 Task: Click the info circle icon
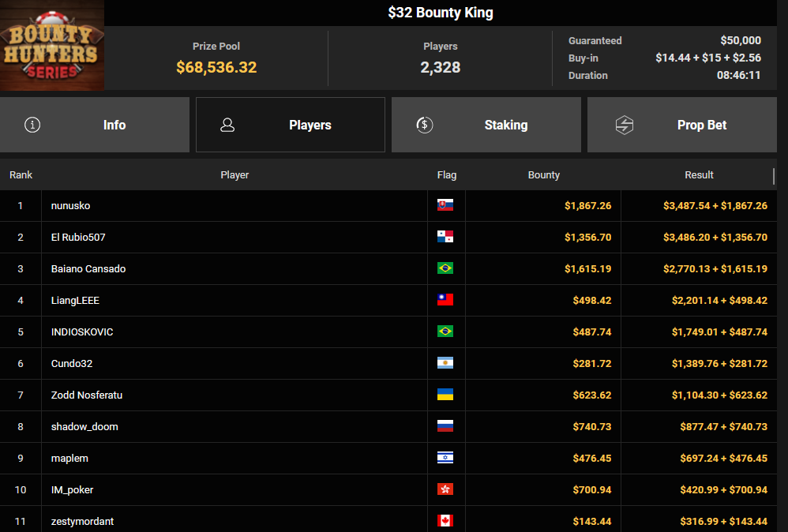[32, 125]
